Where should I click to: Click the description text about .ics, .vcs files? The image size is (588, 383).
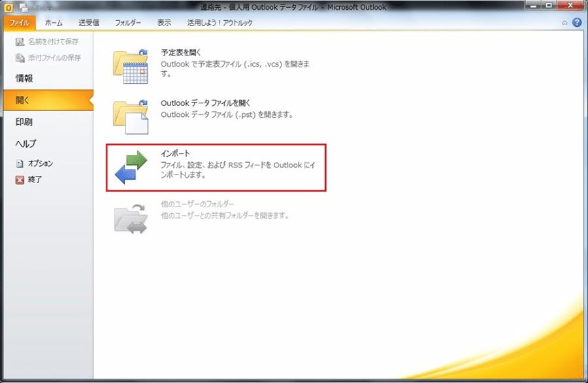pos(235,69)
